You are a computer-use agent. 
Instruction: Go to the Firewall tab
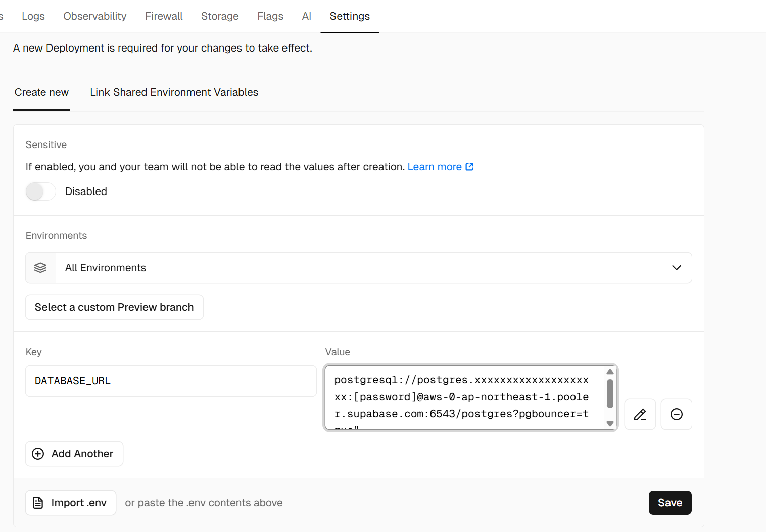164,16
